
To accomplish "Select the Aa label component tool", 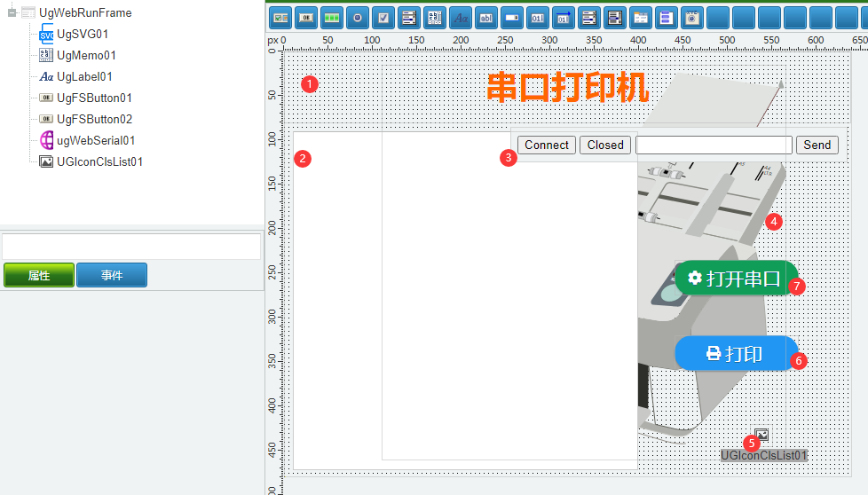I will tap(461, 19).
